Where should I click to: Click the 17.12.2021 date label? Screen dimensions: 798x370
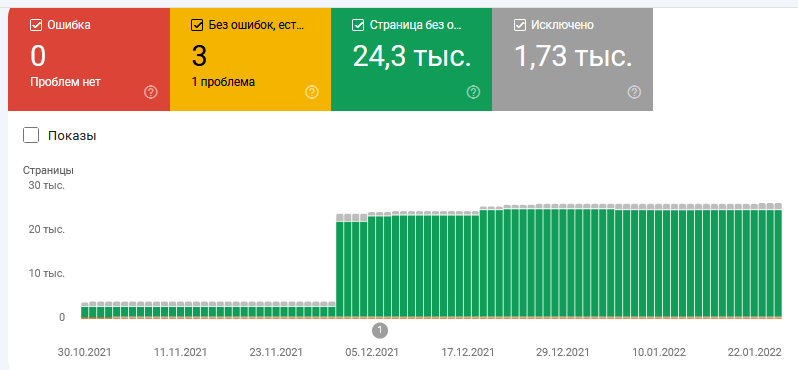point(467,352)
